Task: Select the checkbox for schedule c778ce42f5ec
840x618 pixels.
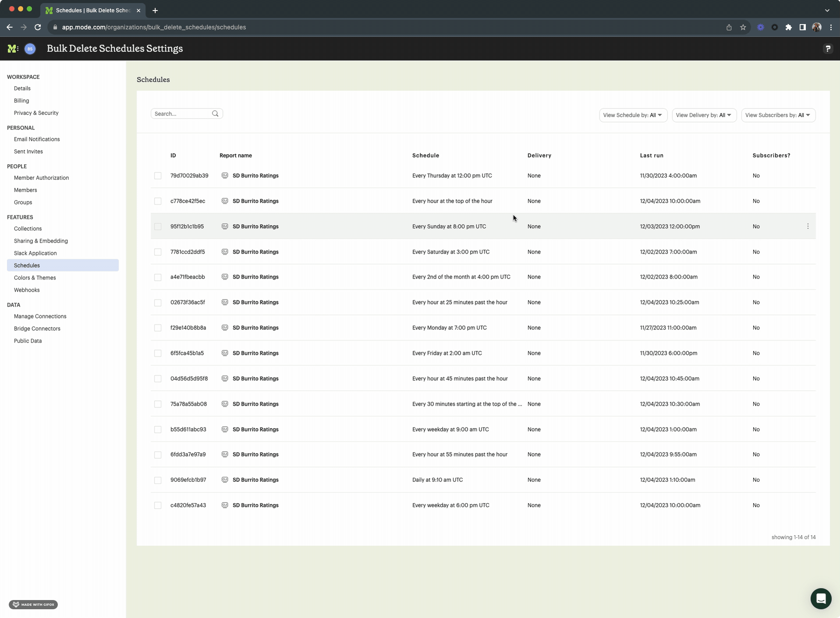Action: tap(158, 201)
